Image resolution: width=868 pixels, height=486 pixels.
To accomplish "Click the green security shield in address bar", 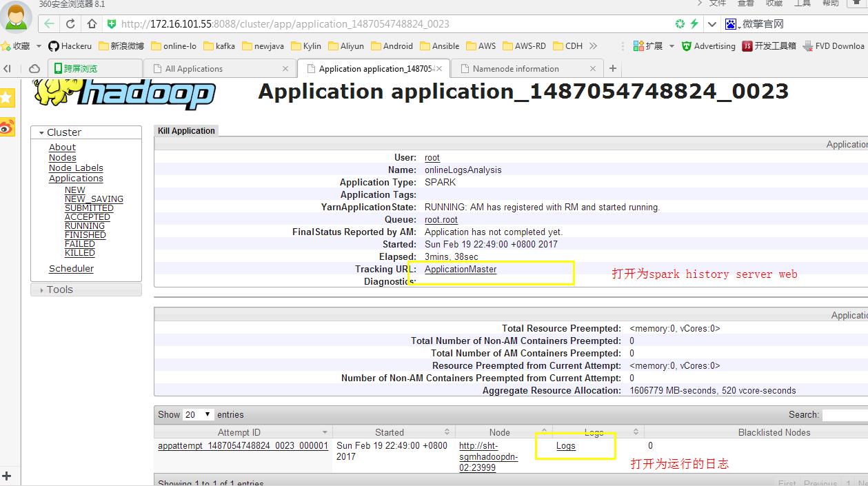I will point(112,23).
